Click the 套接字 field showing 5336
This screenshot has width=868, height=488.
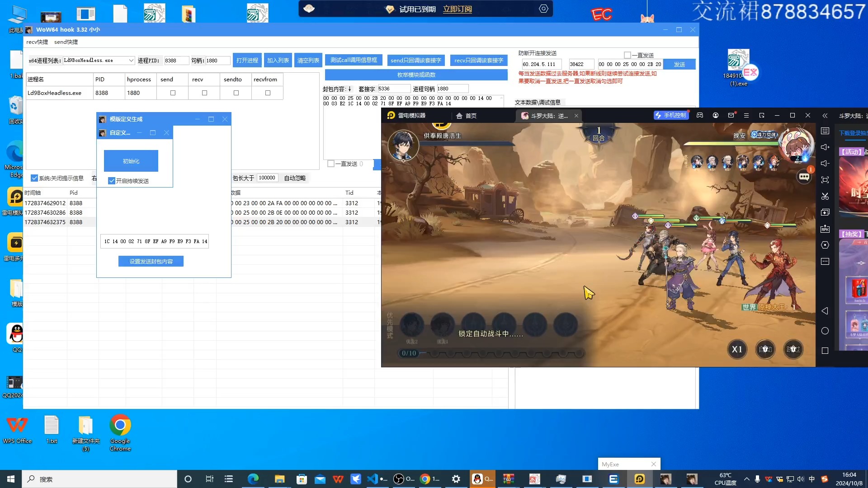pos(394,89)
